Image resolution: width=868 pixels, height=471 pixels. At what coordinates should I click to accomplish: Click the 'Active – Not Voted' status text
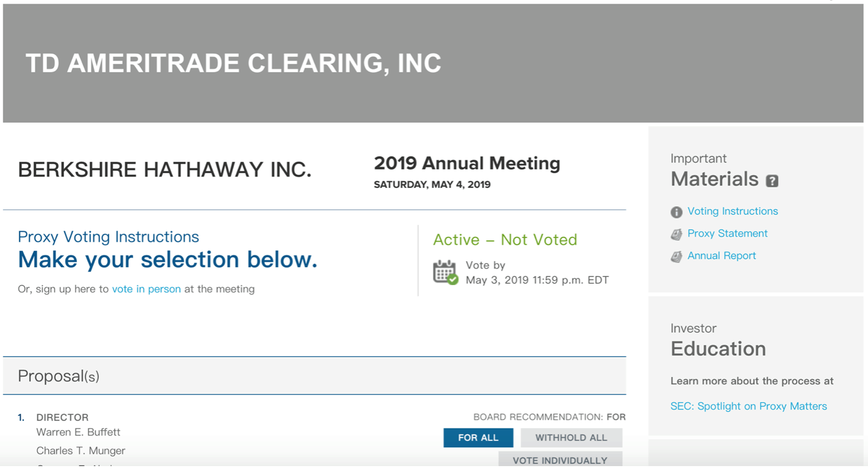click(x=505, y=240)
